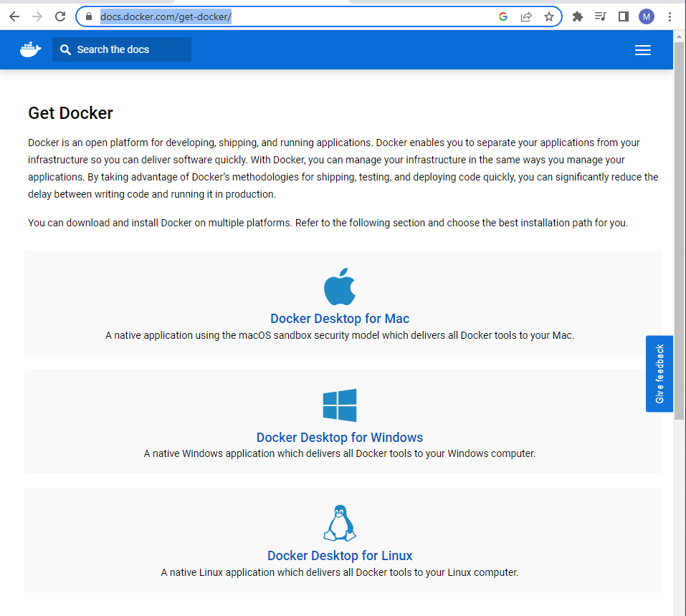This screenshot has height=616, width=686.
Task: Click the Linux penguin icon
Action: [x=340, y=524]
